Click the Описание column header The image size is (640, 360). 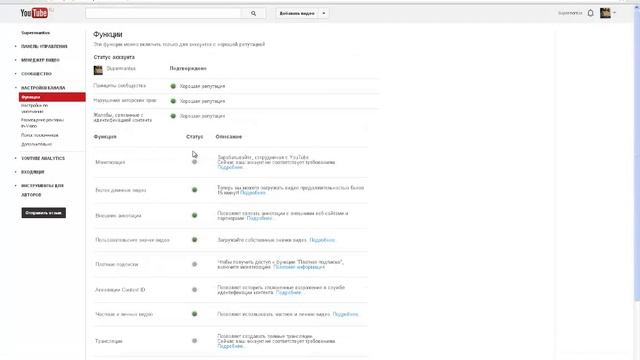229,137
